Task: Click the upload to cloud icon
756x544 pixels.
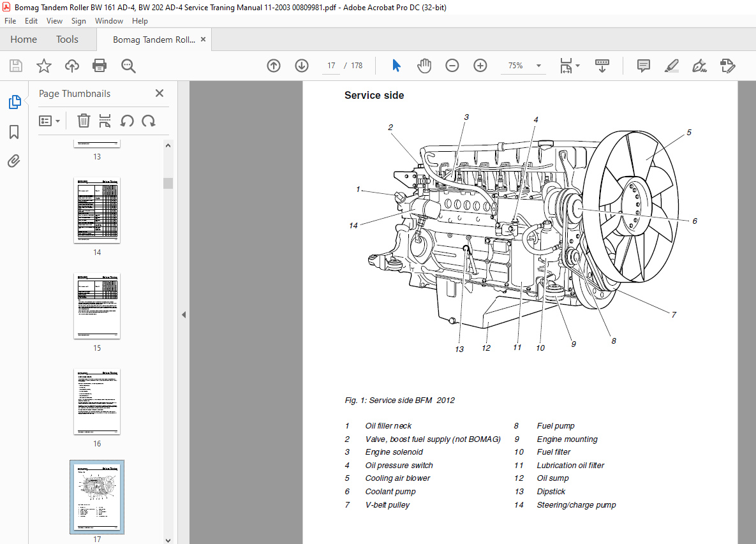Action: click(x=72, y=66)
